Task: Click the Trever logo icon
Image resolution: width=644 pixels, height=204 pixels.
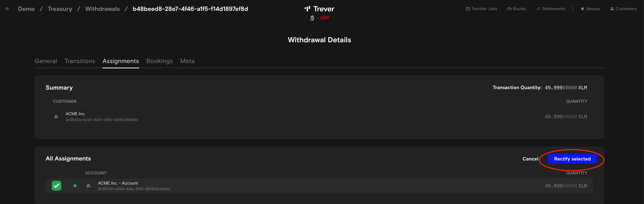Action: (x=307, y=9)
